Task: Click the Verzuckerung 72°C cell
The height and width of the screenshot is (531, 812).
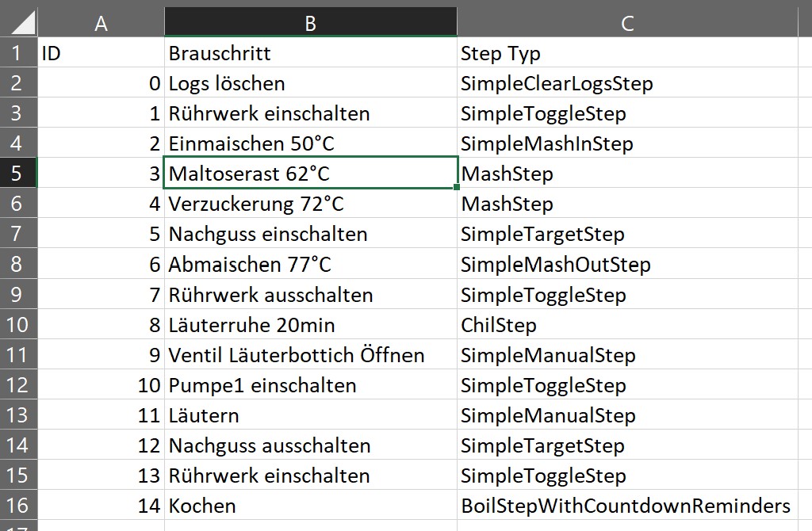Action: coord(310,204)
